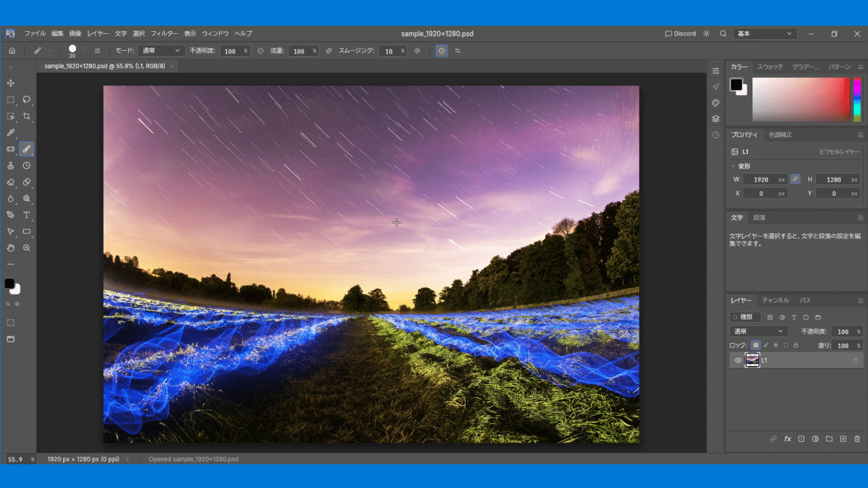Click the delete layer trash icon

(x=857, y=439)
